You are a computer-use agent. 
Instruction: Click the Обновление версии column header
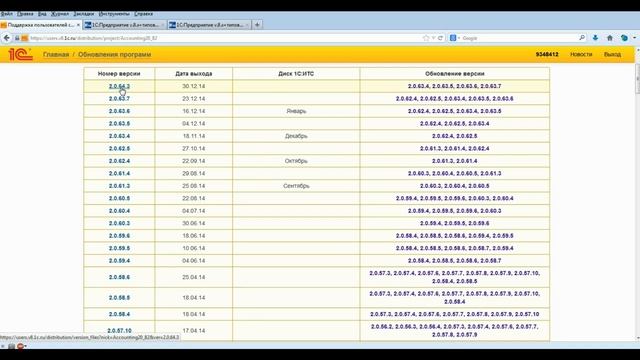point(455,74)
